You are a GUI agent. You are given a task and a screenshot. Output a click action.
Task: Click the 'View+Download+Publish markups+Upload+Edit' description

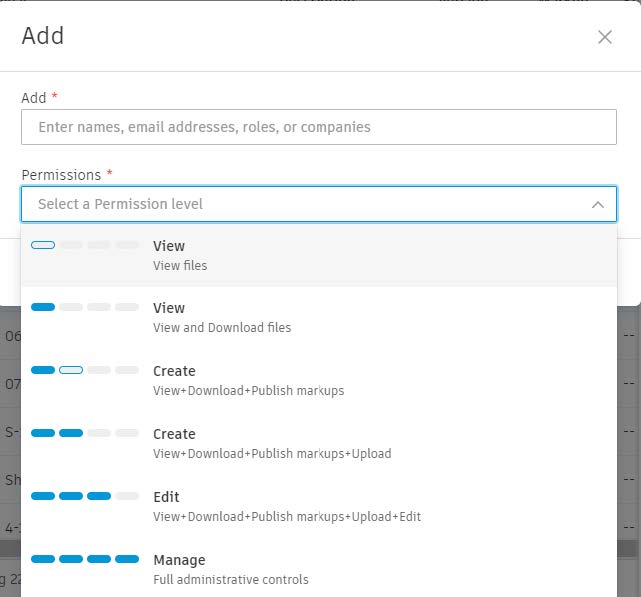click(287, 516)
